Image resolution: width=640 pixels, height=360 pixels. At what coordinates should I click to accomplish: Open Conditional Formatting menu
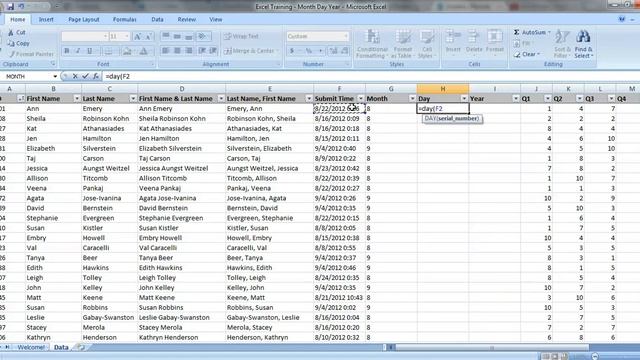372,44
